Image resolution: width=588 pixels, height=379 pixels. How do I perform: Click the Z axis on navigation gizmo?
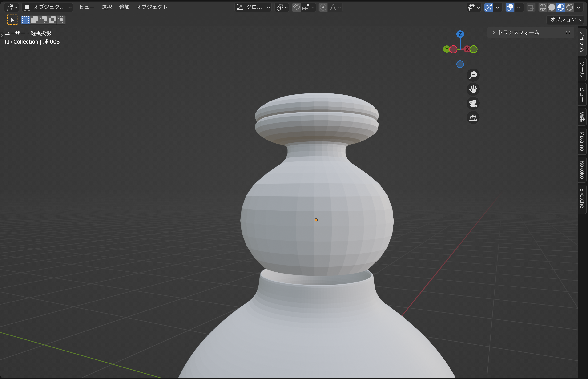460,34
